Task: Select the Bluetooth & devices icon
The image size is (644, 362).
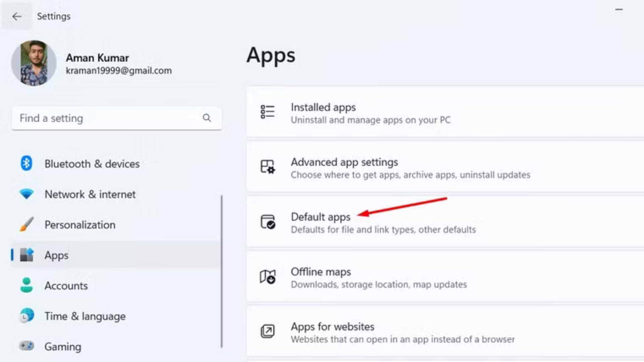Action: (26, 164)
